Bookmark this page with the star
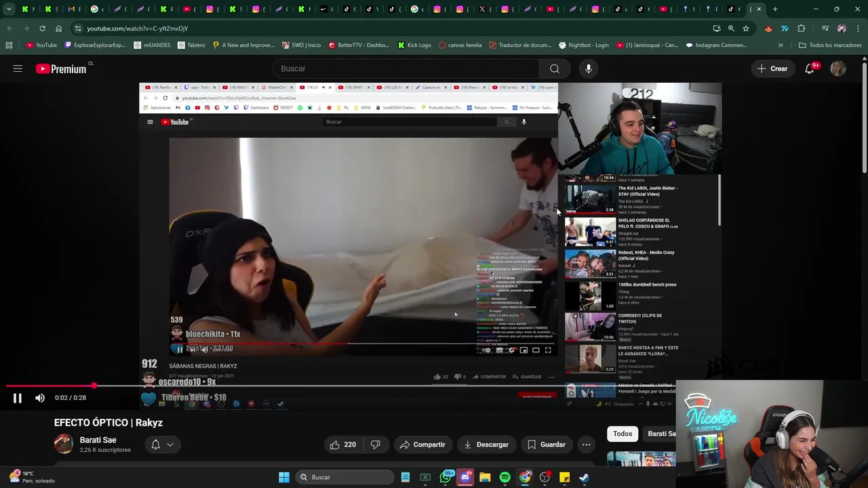The width and height of the screenshot is (868, 488). pos(746,28)
